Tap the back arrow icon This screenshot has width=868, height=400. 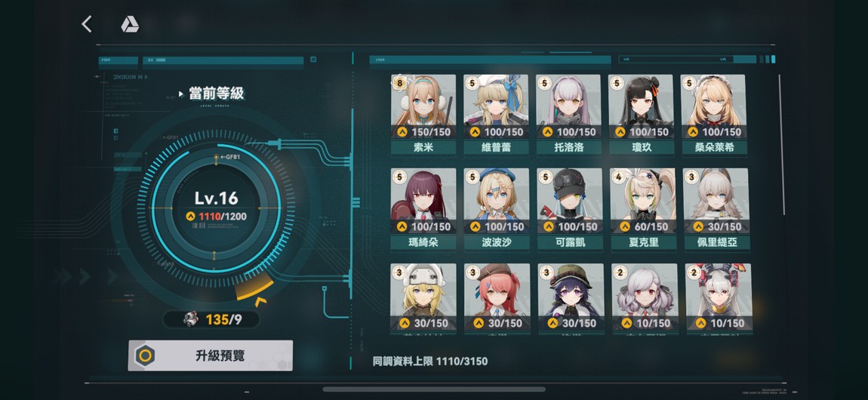tap(86, 24)
